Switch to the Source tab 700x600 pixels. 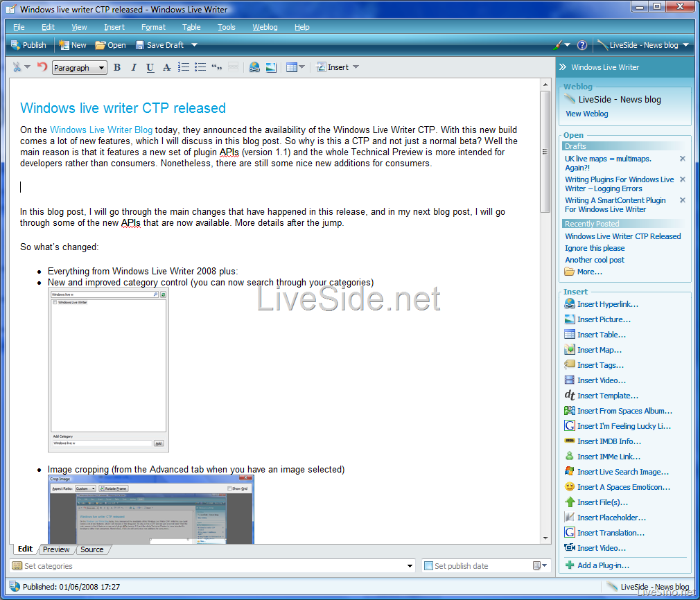pos(91,549)
